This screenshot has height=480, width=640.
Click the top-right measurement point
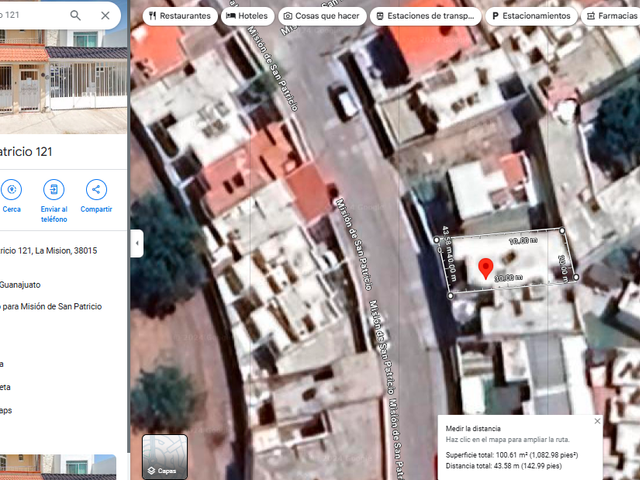[562, 231]
